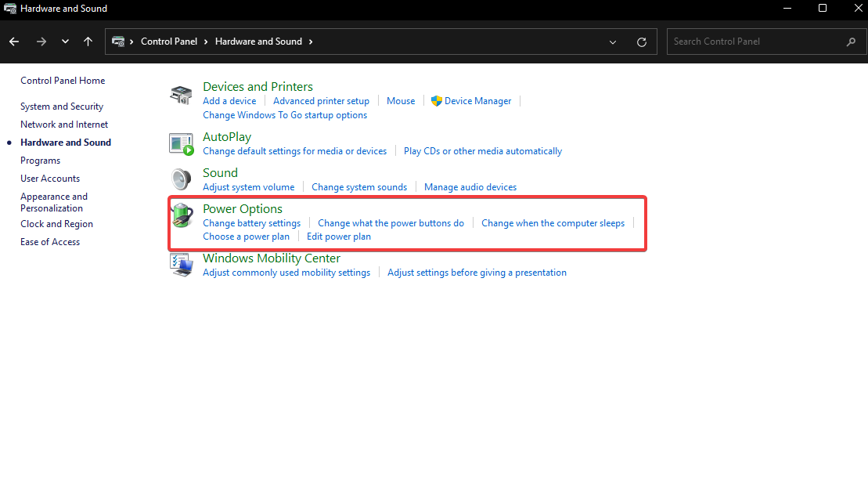Open the Programs category
The image size is (868, 484).
41,161
